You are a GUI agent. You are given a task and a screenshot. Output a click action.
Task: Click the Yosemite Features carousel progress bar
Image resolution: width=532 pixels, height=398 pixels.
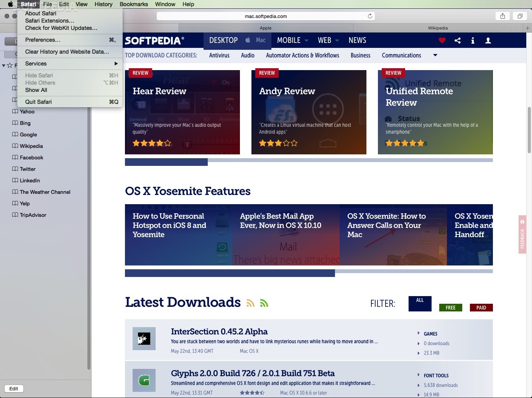309,273
